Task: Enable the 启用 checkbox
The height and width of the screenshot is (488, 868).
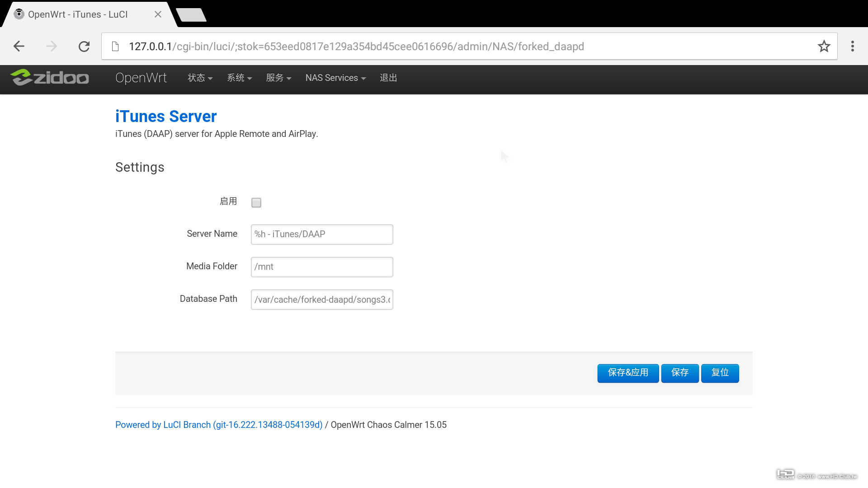Action: (256, 202)
